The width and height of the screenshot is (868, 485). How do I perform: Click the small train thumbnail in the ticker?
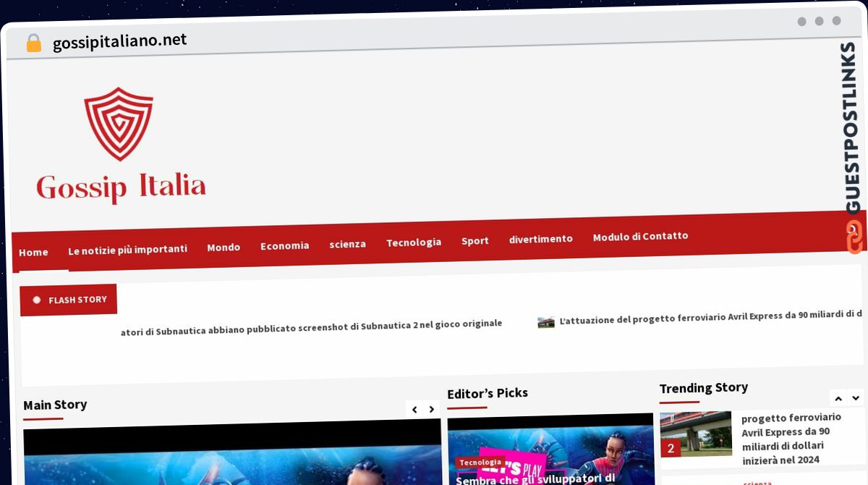coord(546,322)
